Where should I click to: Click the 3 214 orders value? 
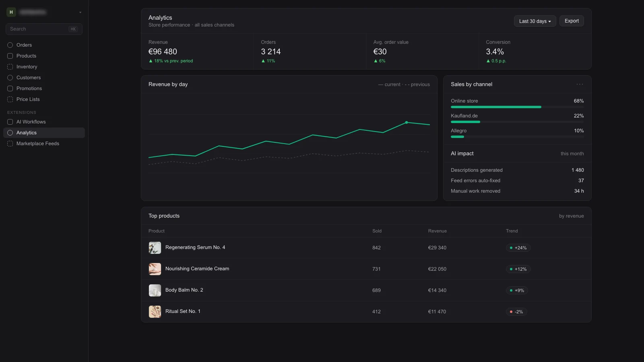tap(271, 51)
